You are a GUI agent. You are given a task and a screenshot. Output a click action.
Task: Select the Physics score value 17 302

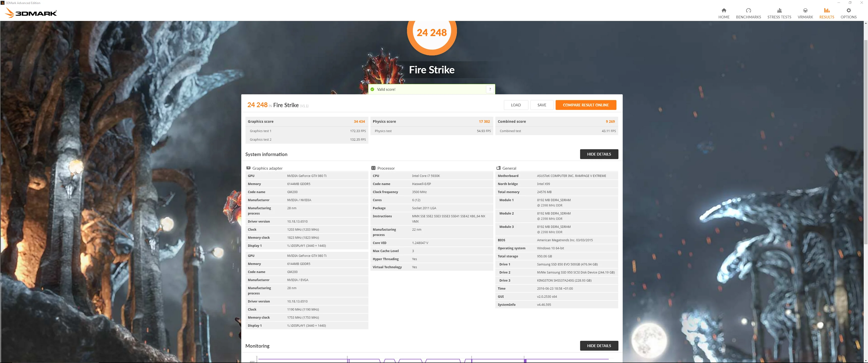(484, 122)
